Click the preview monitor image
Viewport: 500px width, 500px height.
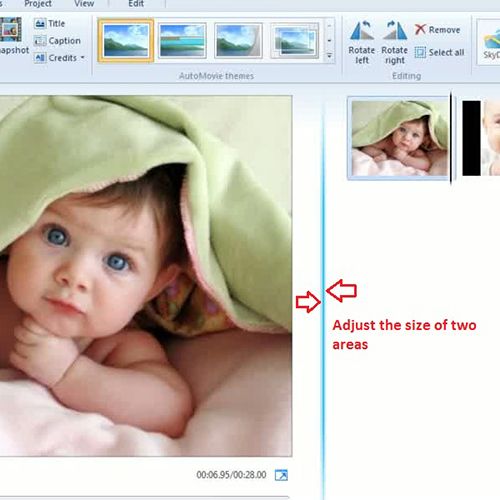pos(146,276)
